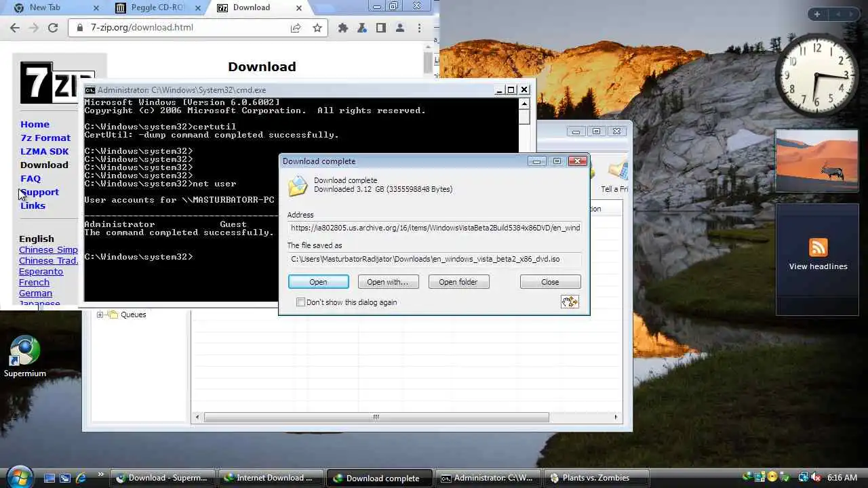Select the Queues folder in IDM
This screenshot has width=868, height=488.
coord(127,314)
